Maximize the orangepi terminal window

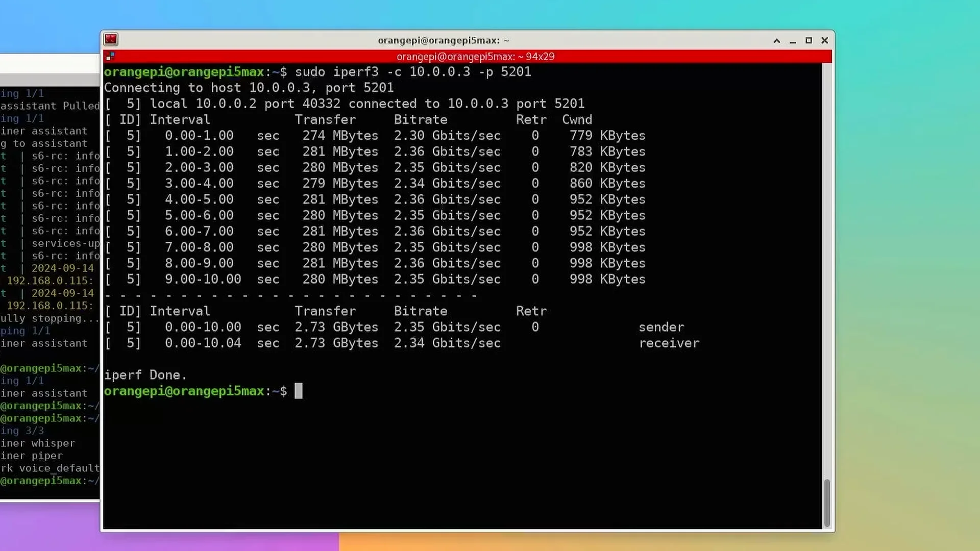point(808,40)
